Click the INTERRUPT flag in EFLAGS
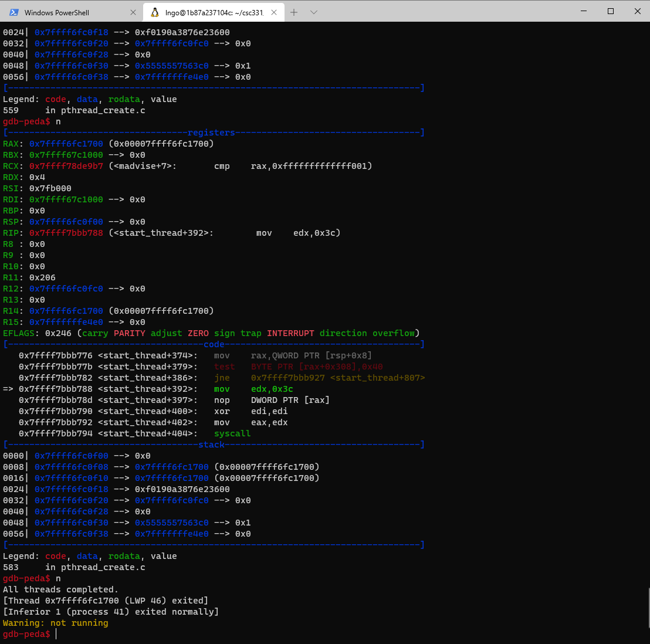Screen dimensions: 650x644 pyautogui.click(x=290, y=333)
